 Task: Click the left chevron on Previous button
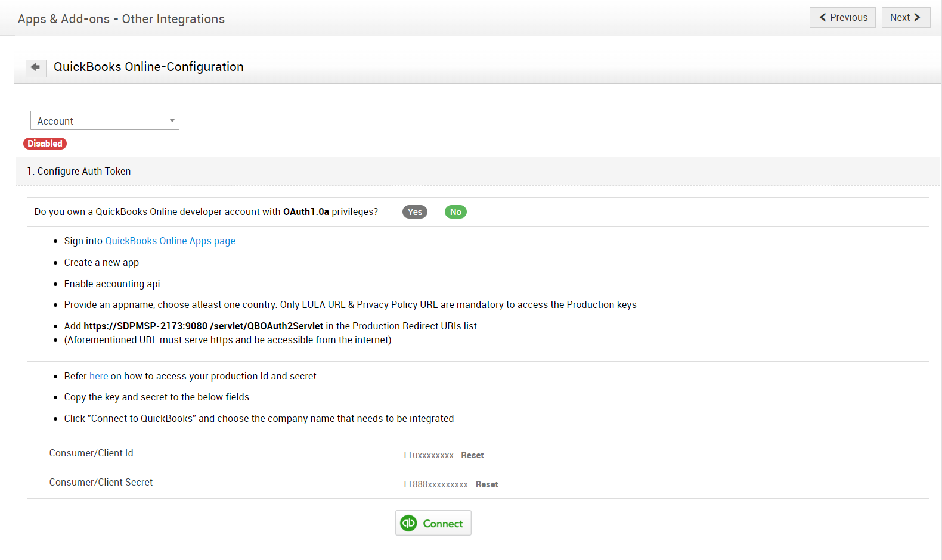823,17
